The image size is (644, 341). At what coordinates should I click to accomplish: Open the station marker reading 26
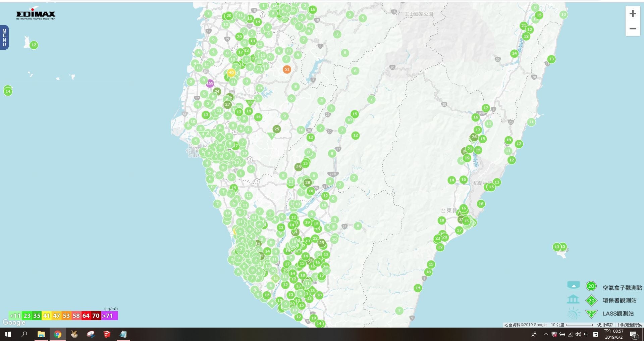(474, 137)
